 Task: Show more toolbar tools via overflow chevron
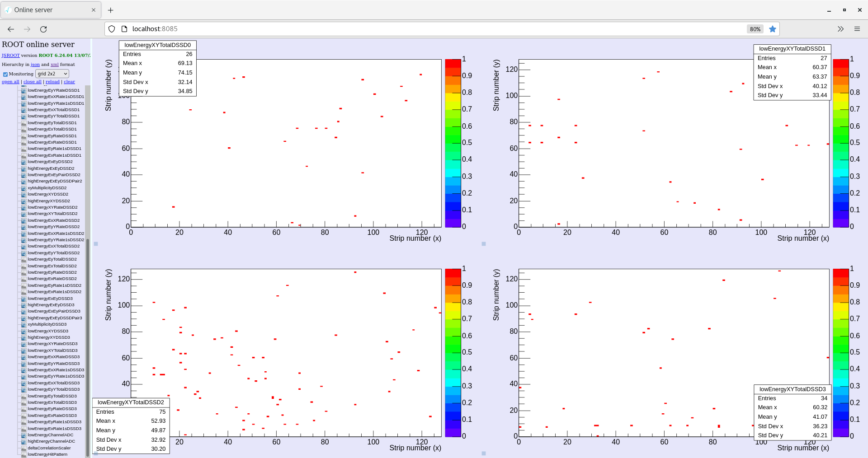pos(840,29)
